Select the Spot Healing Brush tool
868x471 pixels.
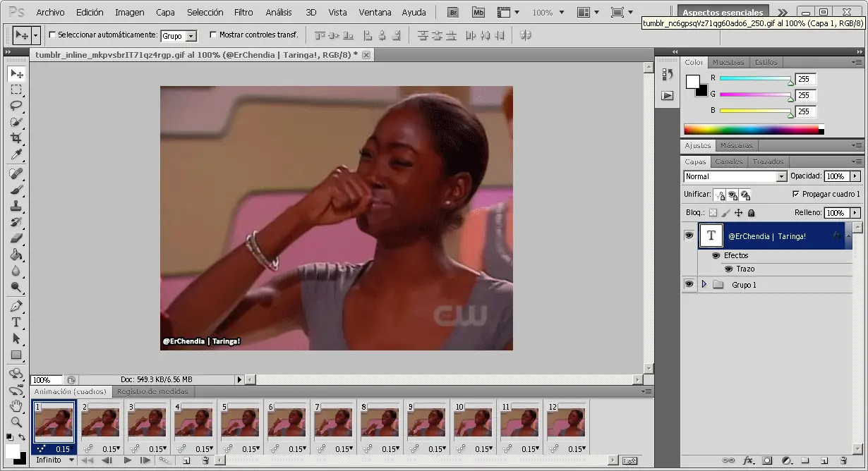(16, 173)
